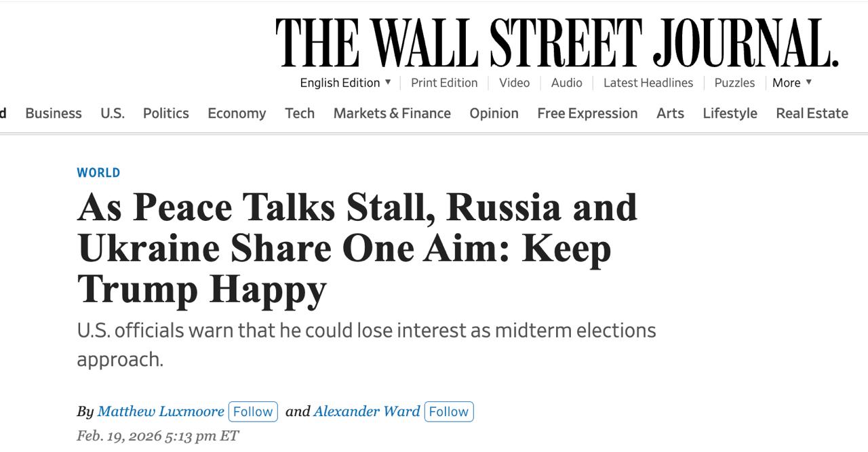Open the WORLD section link
The height and width of the screenshot is (452, 868).
(98, 172)
